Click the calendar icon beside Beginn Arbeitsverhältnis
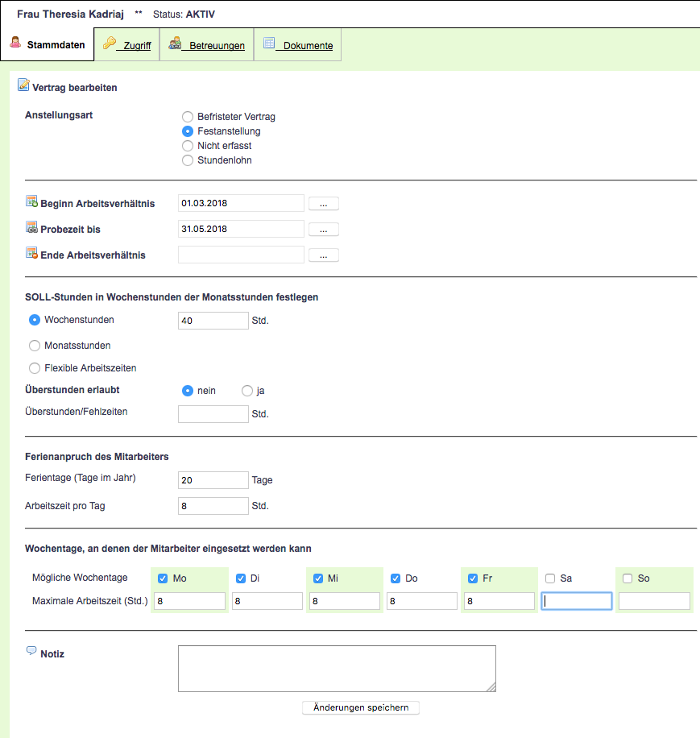This screenshot has width=700, height=738. coord(31,201)
